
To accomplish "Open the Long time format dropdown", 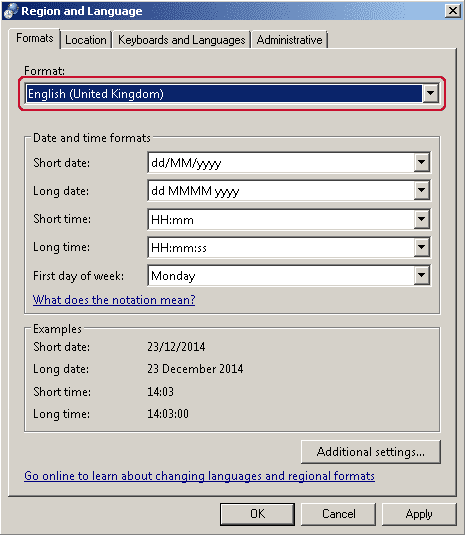I will (422, 247).
